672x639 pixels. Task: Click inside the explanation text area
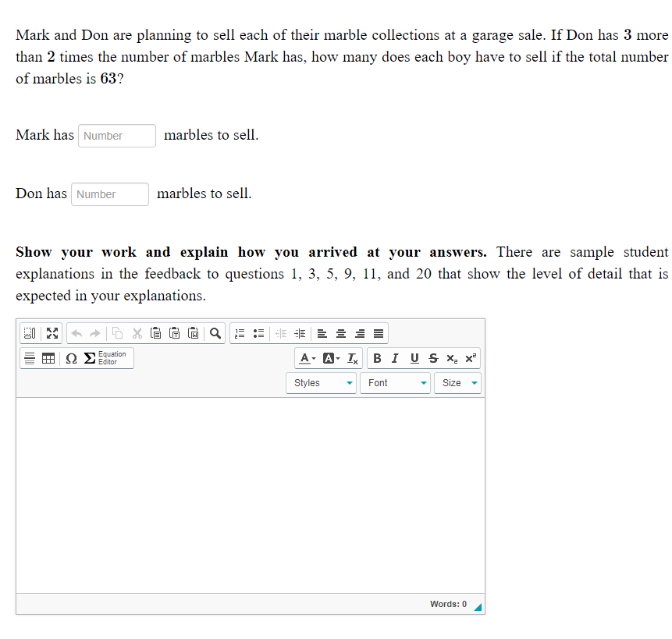click(x=251, y=495)
